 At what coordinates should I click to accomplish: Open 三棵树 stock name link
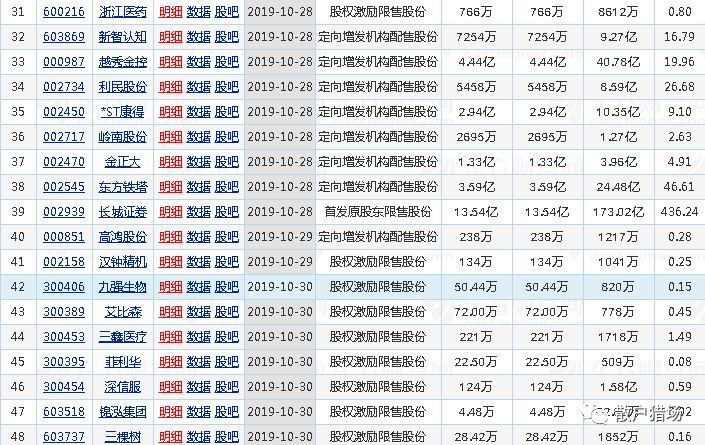click(x=122, y=436)
